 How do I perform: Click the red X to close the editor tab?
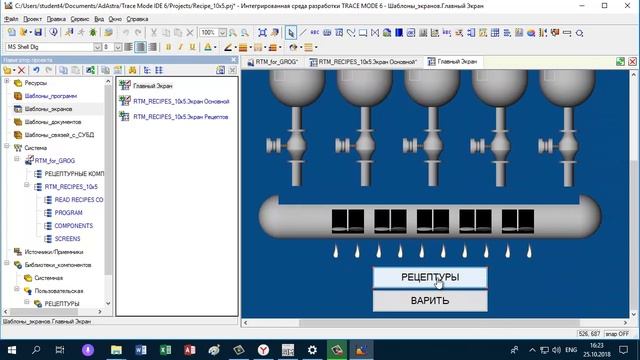(x=632, y=62)
